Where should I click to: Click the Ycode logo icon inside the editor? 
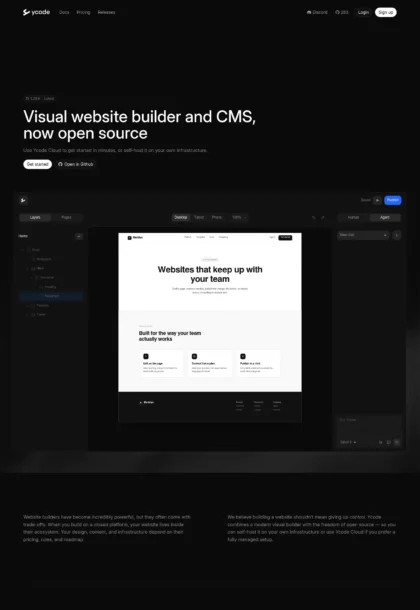[x=23, y=200]
